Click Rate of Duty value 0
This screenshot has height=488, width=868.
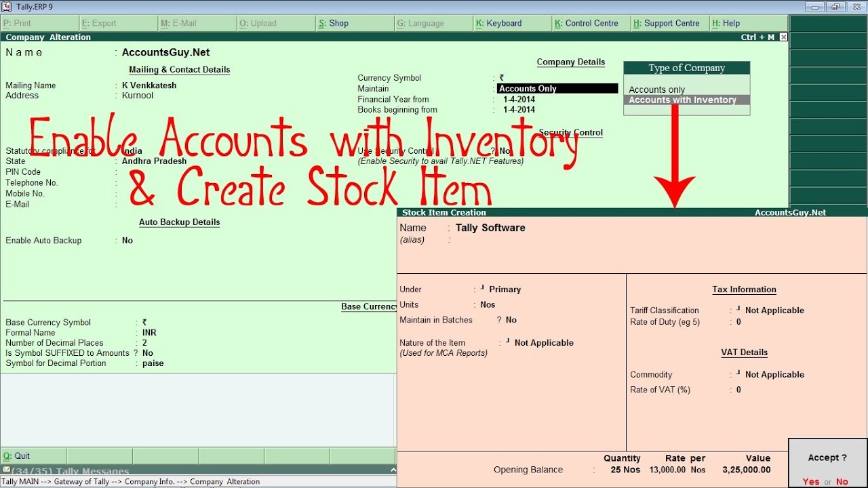click(x=738, y=322)
